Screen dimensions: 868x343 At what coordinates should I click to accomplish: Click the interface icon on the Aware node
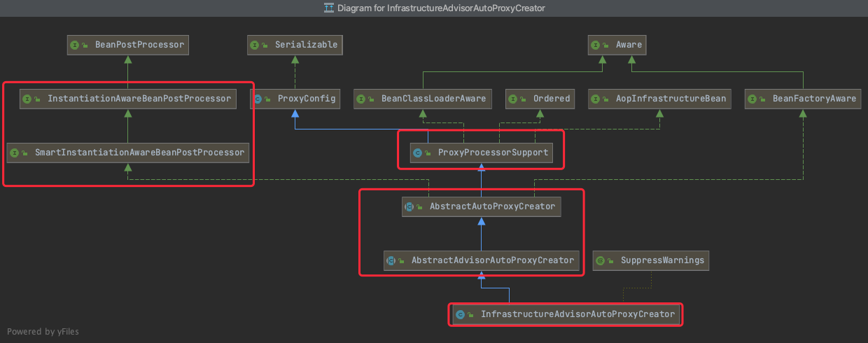point(596,45)
